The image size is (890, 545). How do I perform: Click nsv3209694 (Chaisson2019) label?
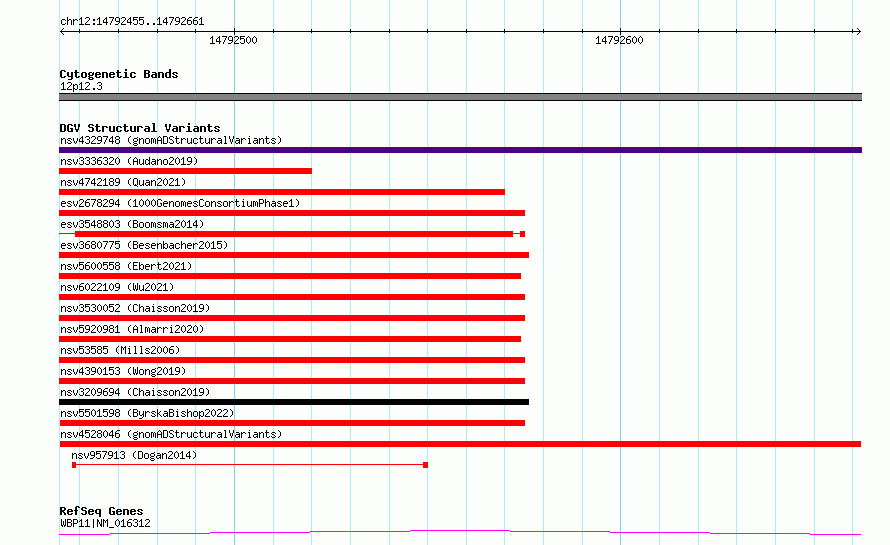[135, 392]
